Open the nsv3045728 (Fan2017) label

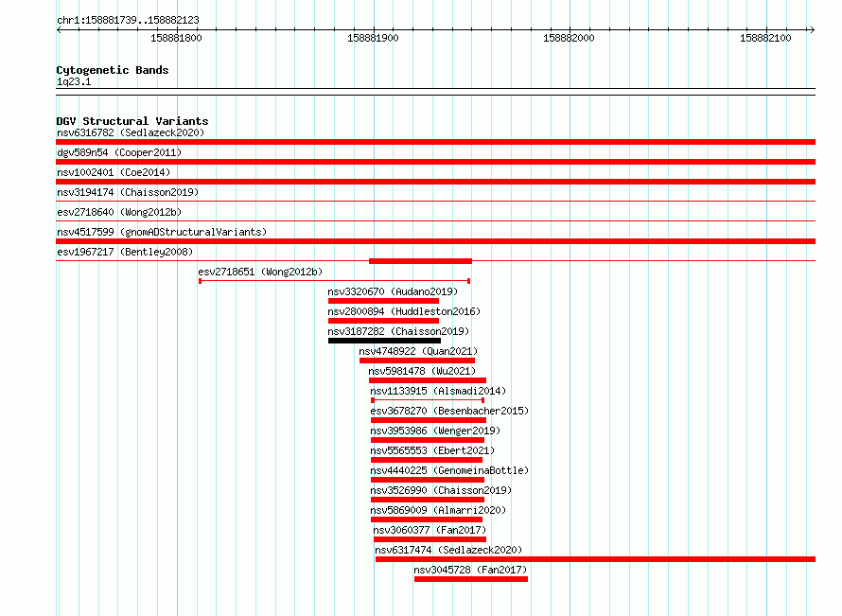coord(470,570)
